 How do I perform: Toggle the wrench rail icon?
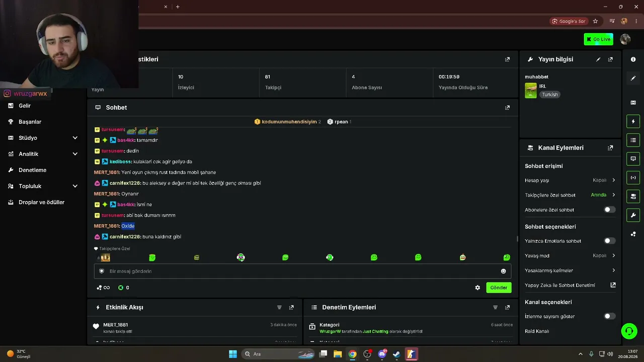pyautogui.click(x=633, y=215)
